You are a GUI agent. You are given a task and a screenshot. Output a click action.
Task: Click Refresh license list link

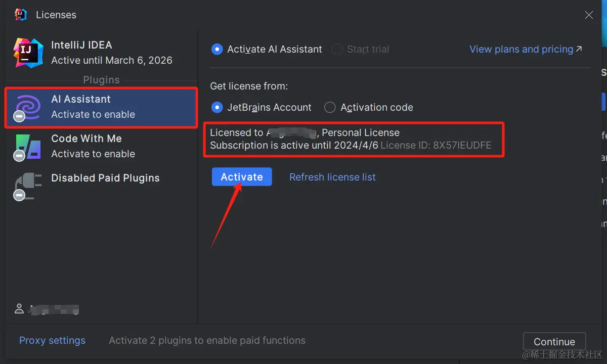click(x=332, y=177)
